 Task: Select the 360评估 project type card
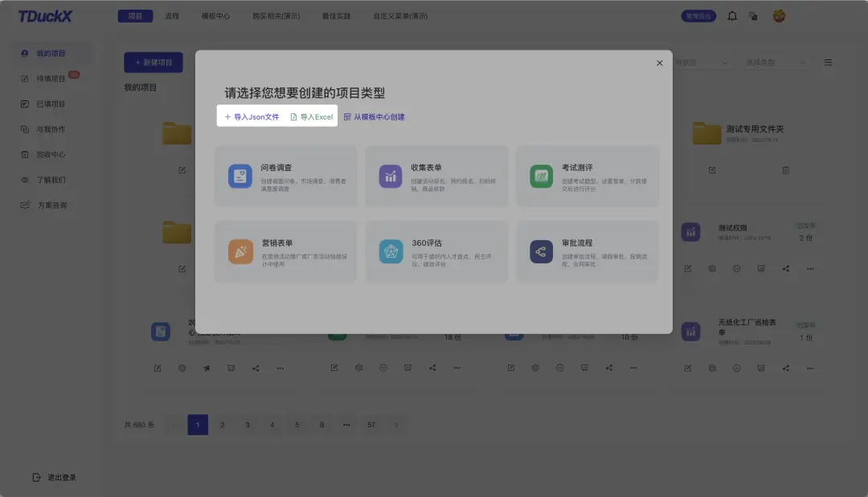click(436, 251)
